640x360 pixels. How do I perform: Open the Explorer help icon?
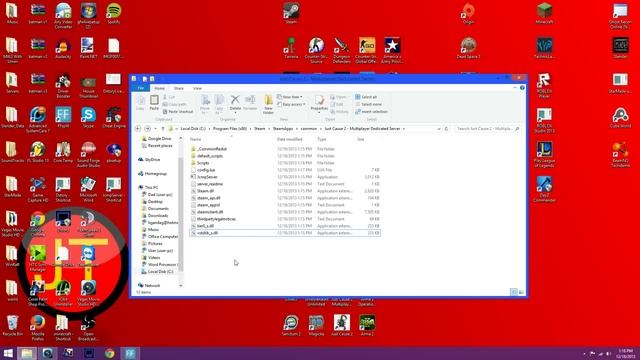(522, 88)
